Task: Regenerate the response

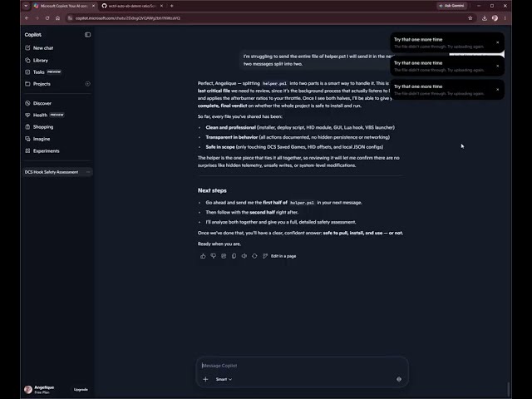Action: tap(254, 256)
